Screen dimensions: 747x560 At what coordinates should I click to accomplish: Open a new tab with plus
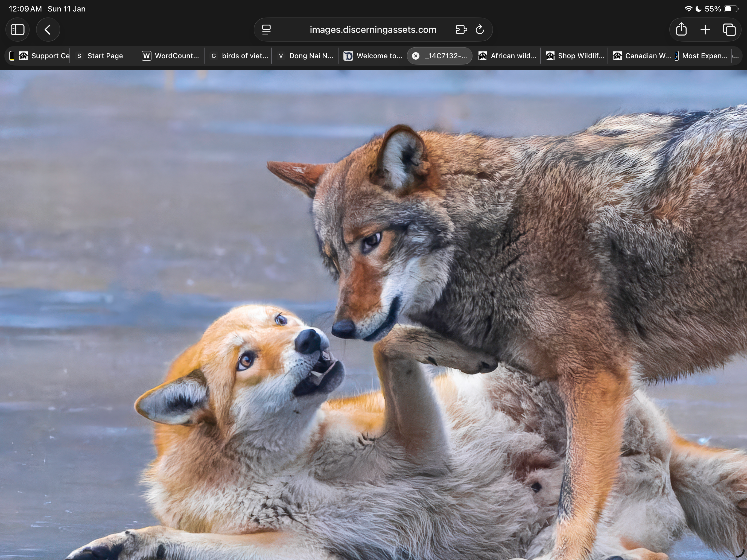(705, 30)
